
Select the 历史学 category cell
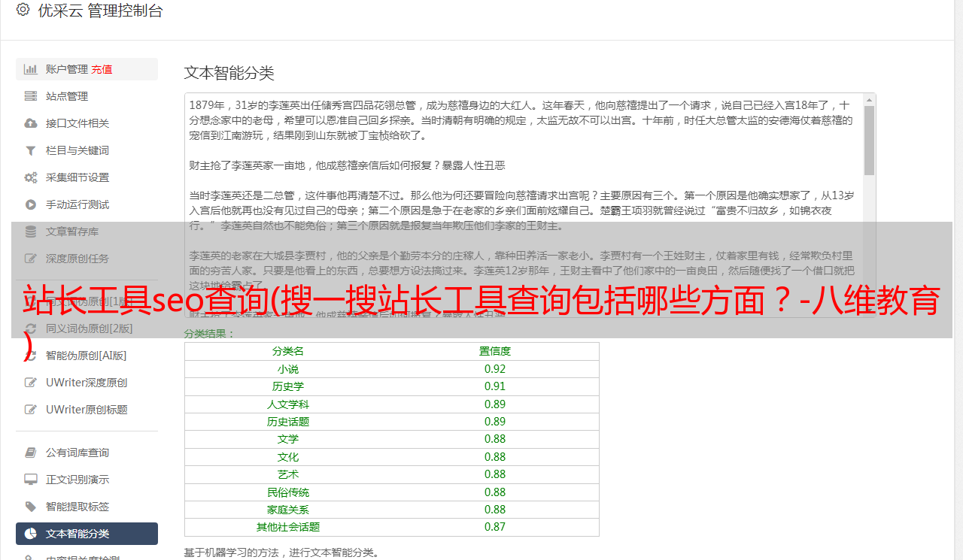pyautogui.click(x=288, y=386)
